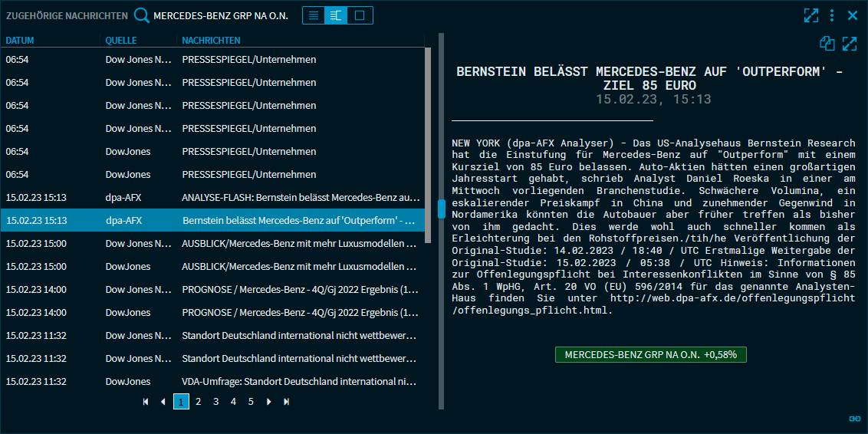Open page 3 of the news list

(215, 401)
